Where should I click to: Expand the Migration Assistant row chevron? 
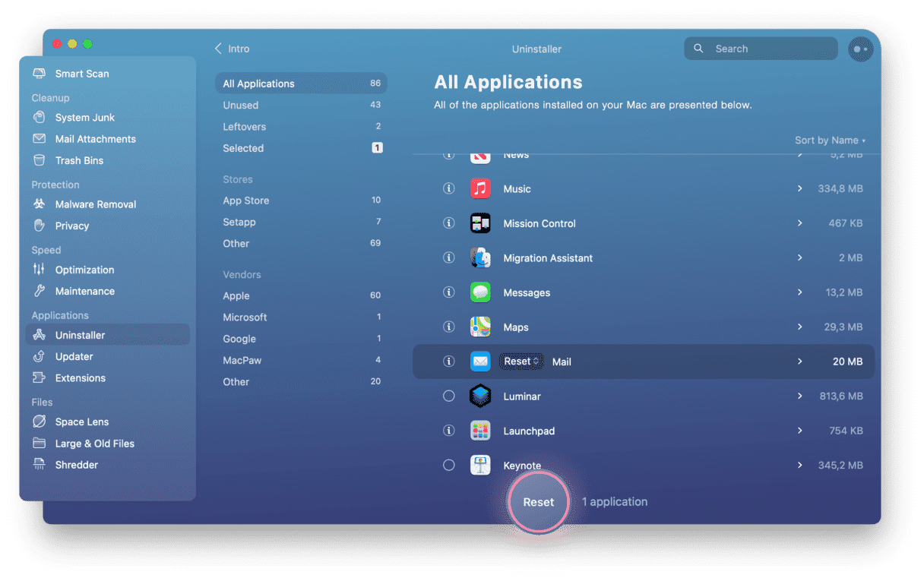pos(799,257)
